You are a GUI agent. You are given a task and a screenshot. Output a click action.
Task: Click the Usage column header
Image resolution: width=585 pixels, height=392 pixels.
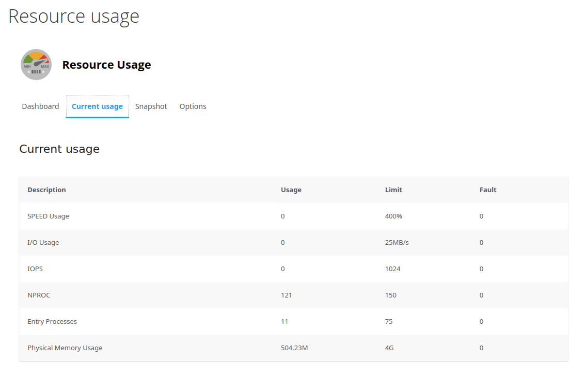(291, 190)
